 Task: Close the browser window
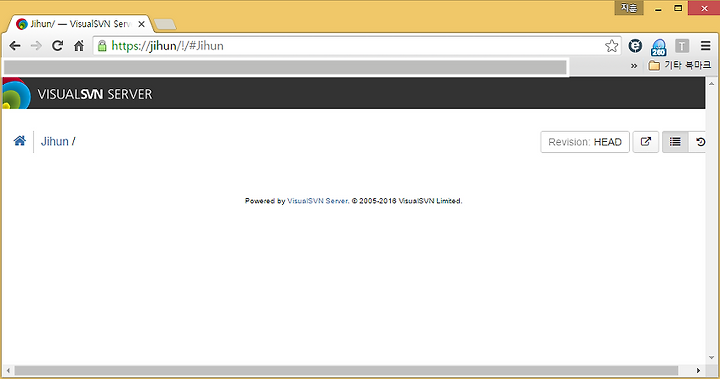point(704,8)
